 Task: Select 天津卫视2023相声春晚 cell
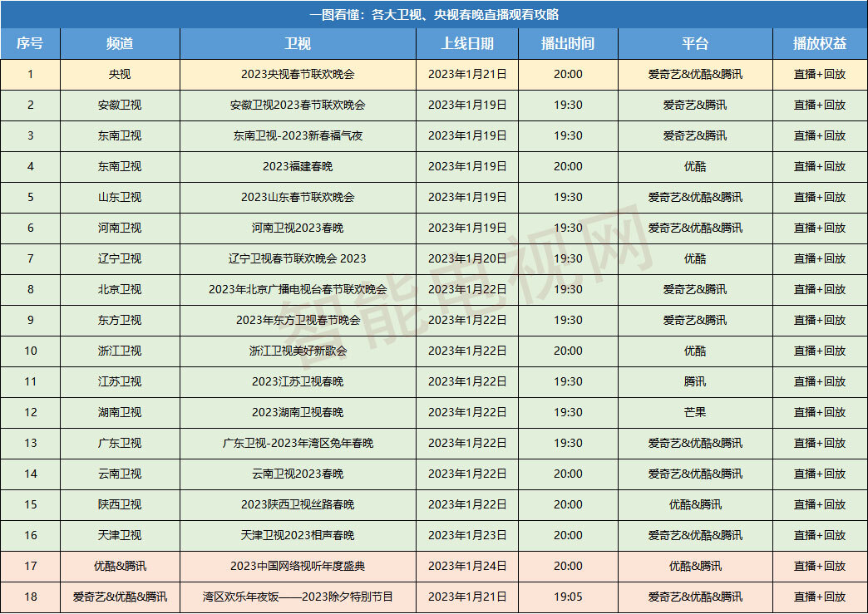pyautogui.click(x=298, y=535)
